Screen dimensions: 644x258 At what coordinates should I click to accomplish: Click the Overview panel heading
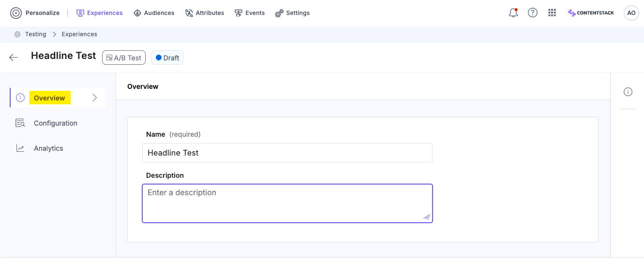143,86
